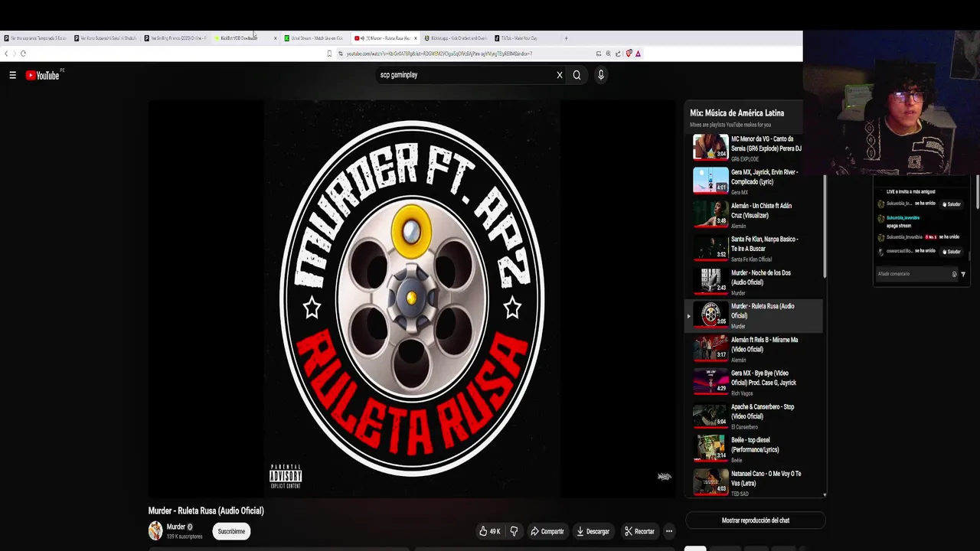Click the browser address bar URL
980x551 pixels.
coord(439,54)
